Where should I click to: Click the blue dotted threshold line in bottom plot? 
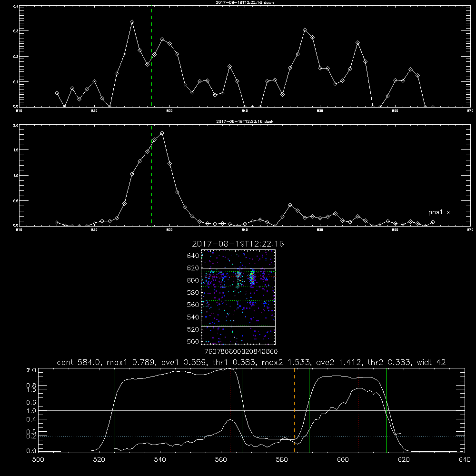pyautogui.click(x=251, y=436)
